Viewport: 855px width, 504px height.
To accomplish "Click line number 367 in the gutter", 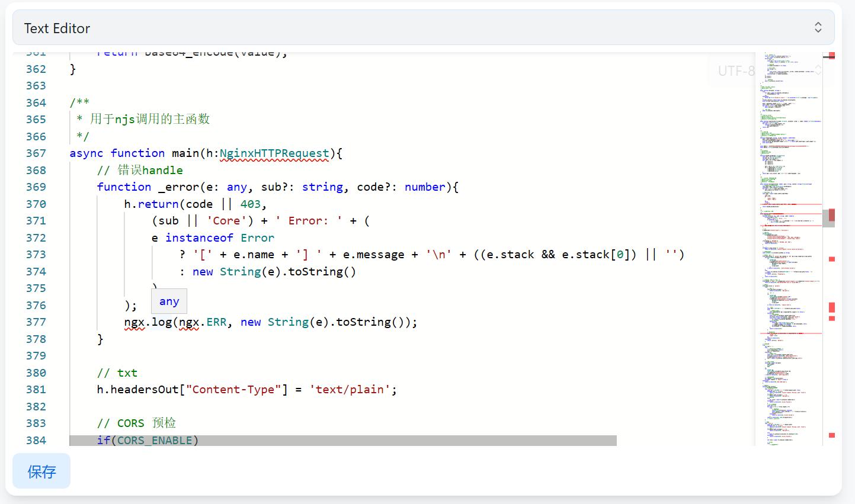I will [x=36, y=153].
